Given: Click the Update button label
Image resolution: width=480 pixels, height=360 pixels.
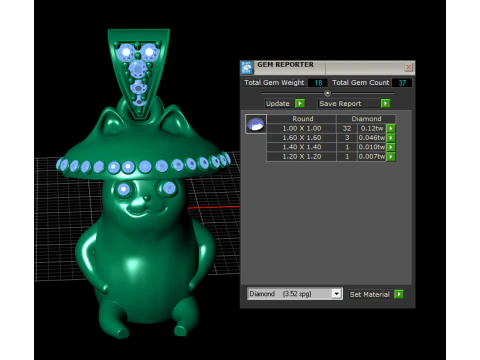Looking at the screenshot, I should (x=278, y=103).
